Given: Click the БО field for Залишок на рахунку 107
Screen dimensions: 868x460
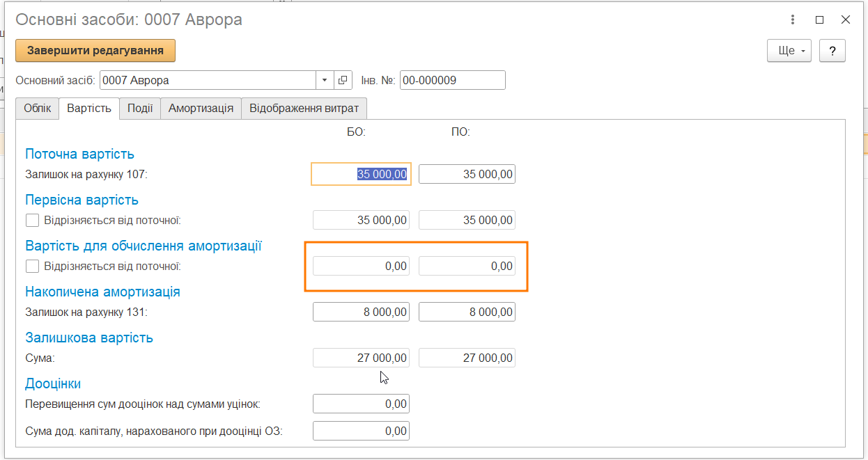Looking at the screenshot, I should [361, 174].
